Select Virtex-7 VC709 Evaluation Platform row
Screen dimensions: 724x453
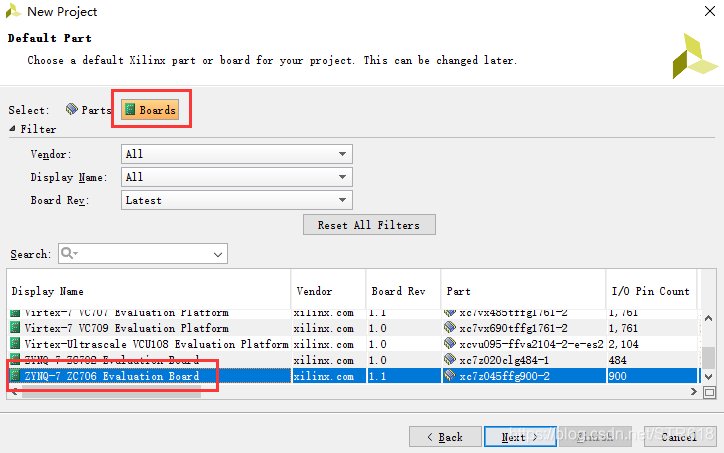click(x=353, y=328)
